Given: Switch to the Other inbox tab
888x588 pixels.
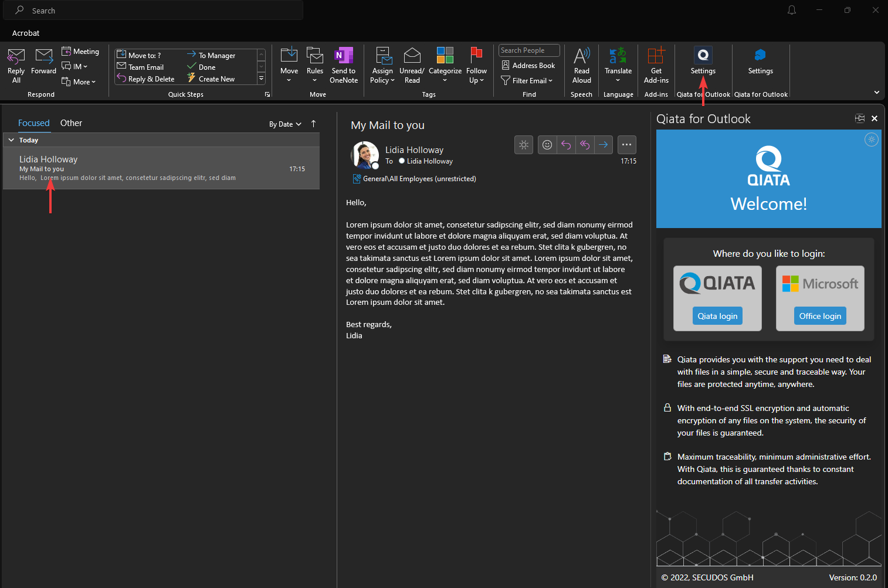Looking at the screenshot, I should pyautogui.click(x=71, y=123).
